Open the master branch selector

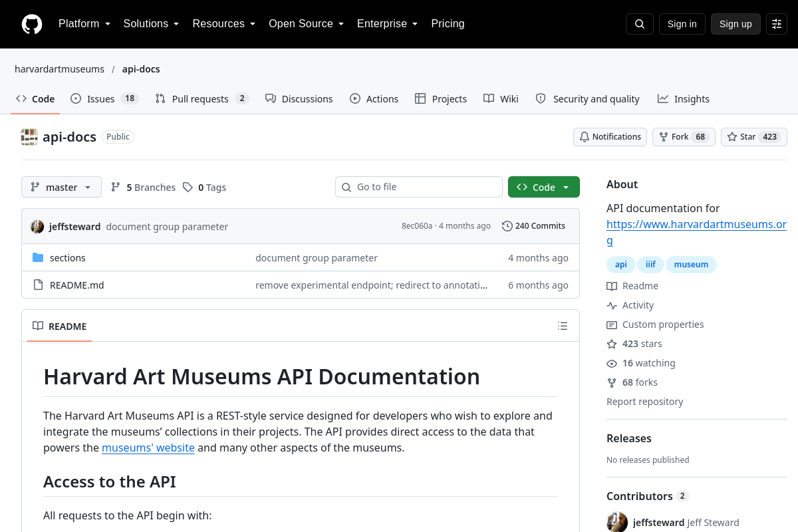tap(61, 187)
